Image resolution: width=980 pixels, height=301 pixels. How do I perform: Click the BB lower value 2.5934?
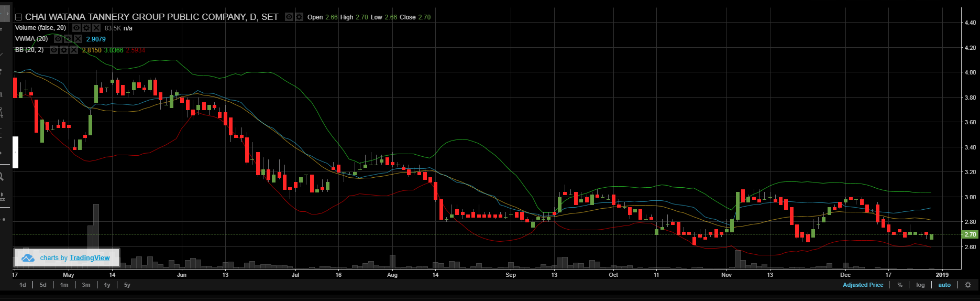pos(136,50)
